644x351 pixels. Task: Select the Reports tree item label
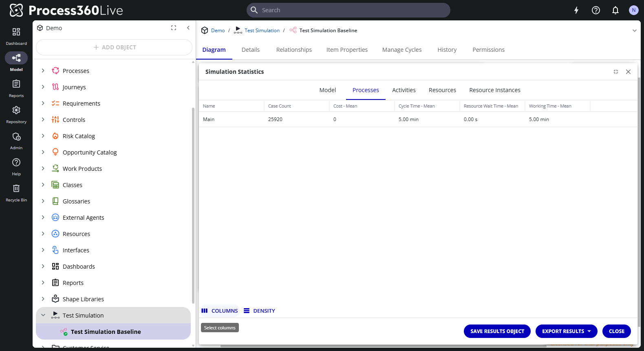(73, 283)
